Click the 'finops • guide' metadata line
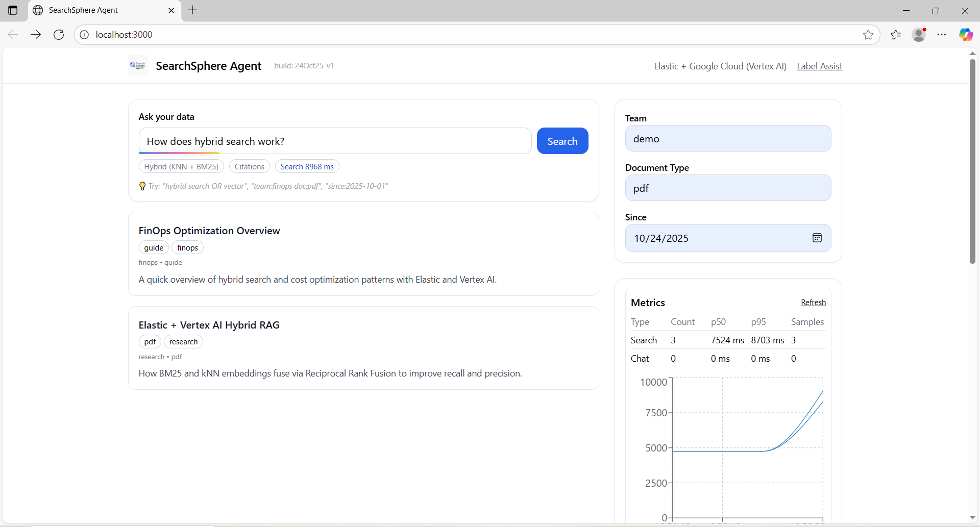Image resolution: width=980 pixels, height=527 pixels. coord(160,262)
